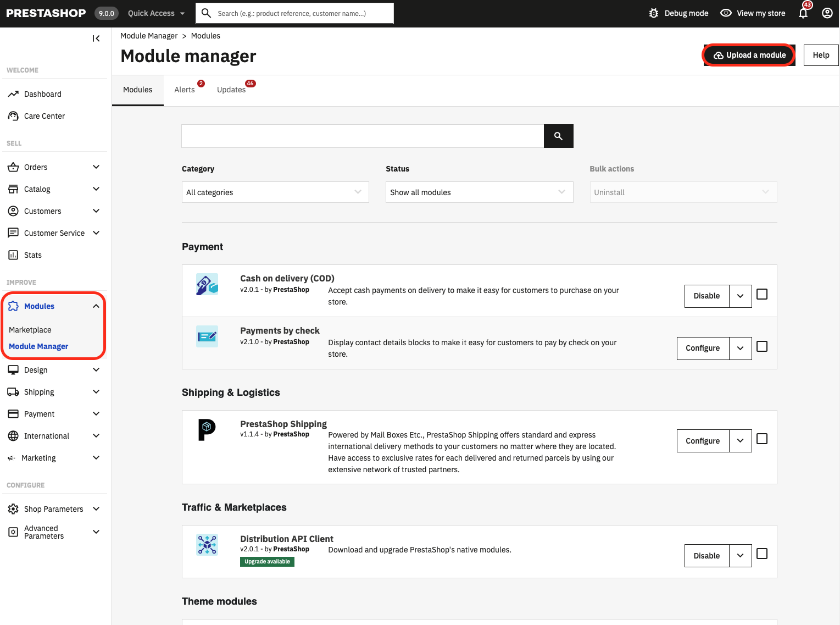Click the Payments by check module icon

[x=207, y=336]
